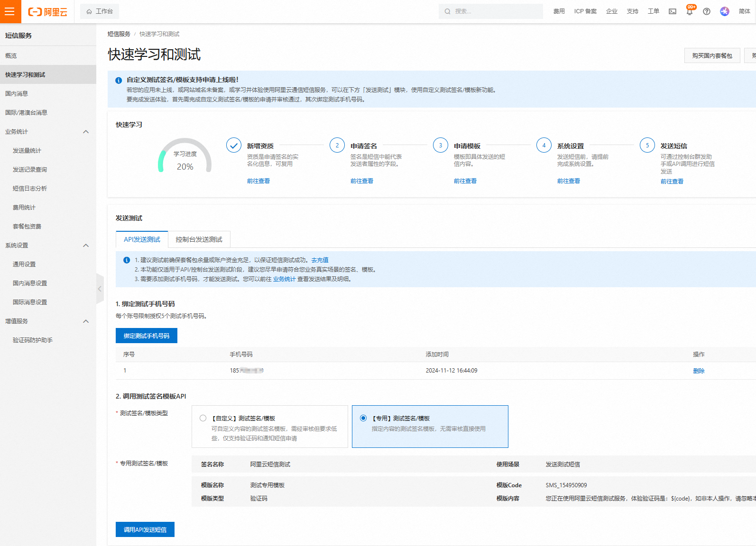The height and width of the screenshot is (546, 756).
Task: Delete the 185 phone number row
Action: pyautogui.click(x=699, y=371)
